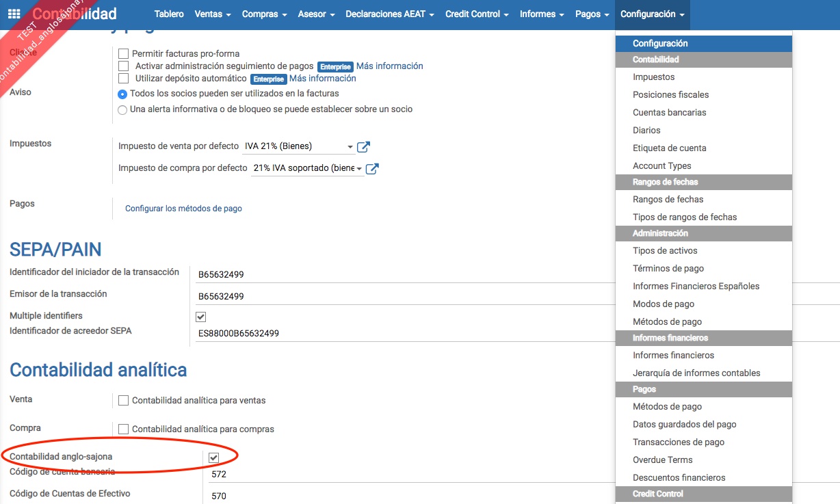Enable 'Permitir facturas pro-forma' checkbox
Screen dimensions: 840x504
(x=124, y=53)
